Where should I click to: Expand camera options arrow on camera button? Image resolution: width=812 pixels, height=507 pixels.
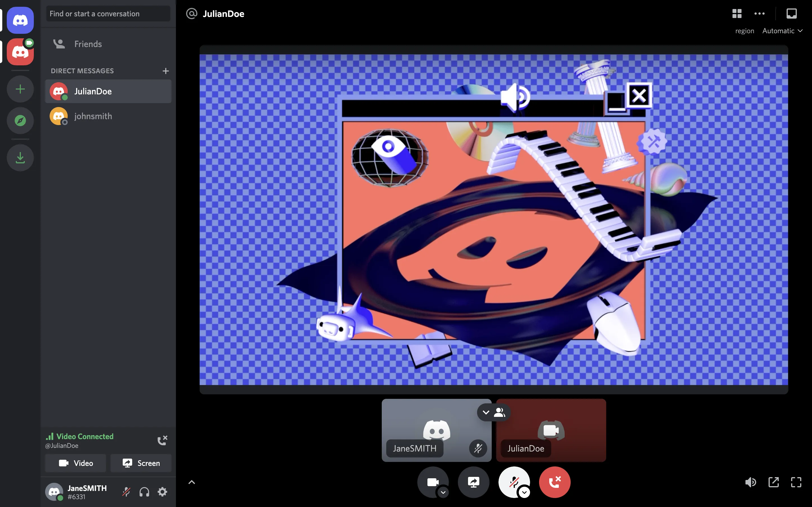pyautogui.click(x=443, y=492)
